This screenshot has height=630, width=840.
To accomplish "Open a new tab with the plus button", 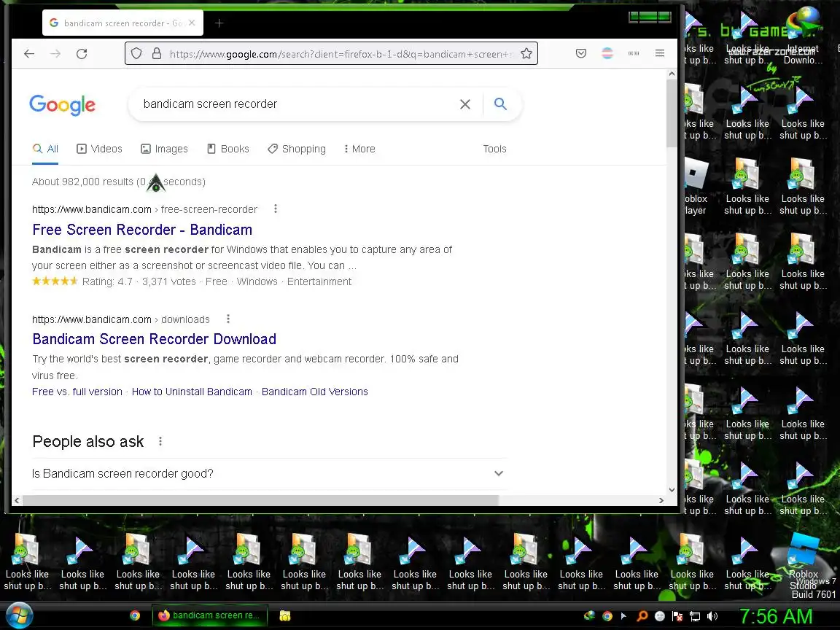I will pyautogui.click(x=219, y=23).
